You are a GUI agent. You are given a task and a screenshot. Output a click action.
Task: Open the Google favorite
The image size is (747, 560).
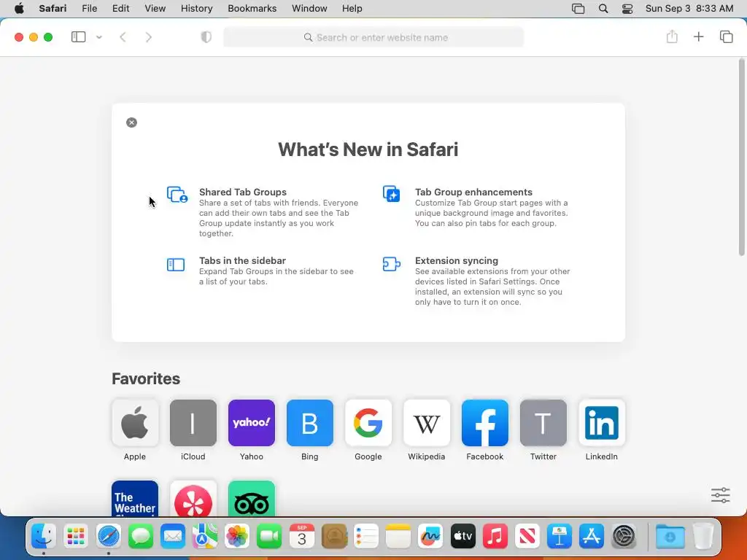pos(368,423)
